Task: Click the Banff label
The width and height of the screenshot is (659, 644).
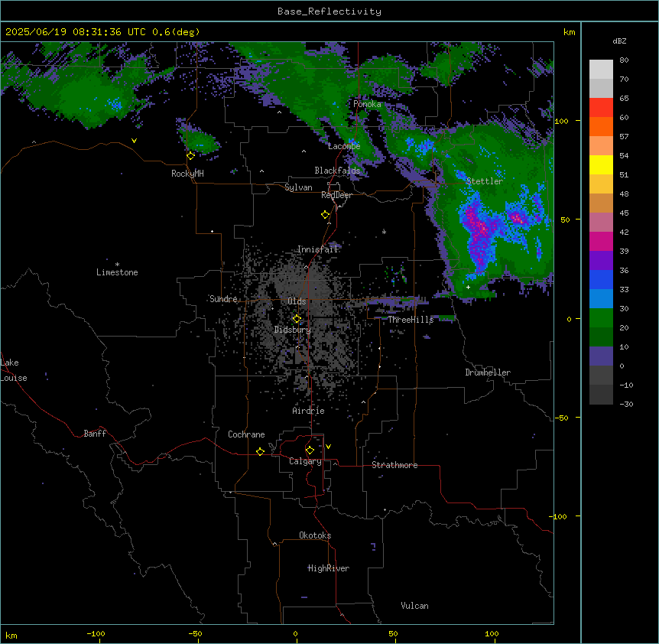Action: tap(95, 434)
